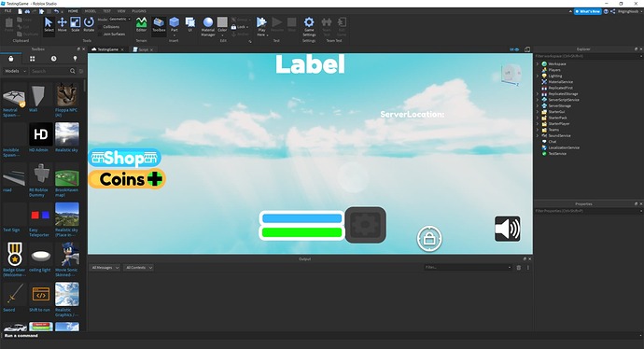Click the Explorer filter workspace field
Image resolution: width=644 pixels, height=349 pixels.
588,56
